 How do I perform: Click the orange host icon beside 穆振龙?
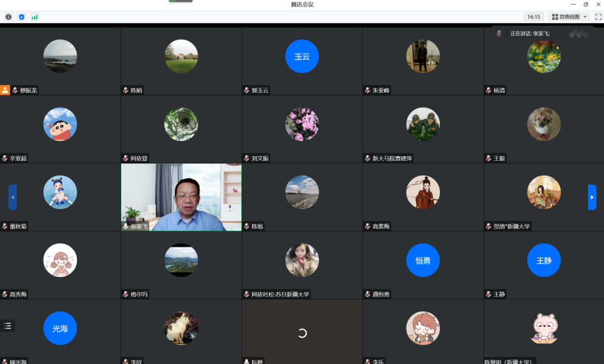[5, 90]
